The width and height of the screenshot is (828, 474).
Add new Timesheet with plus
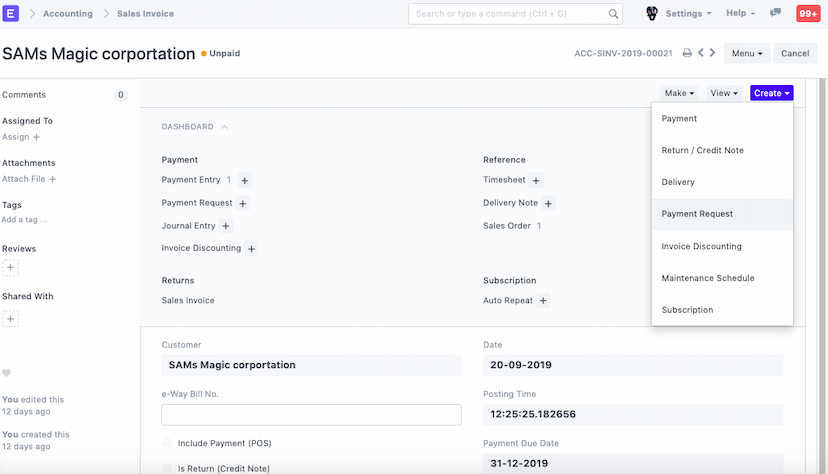(536, 181)
